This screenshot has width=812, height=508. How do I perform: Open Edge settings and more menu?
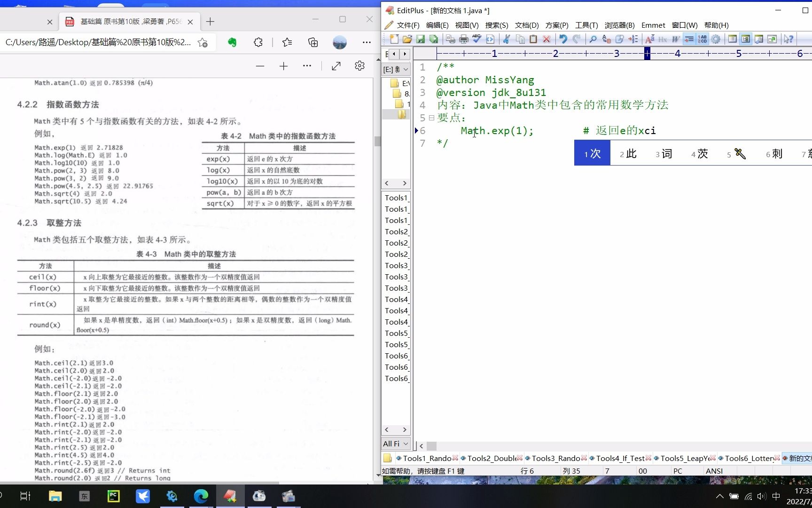click(367, 42)
